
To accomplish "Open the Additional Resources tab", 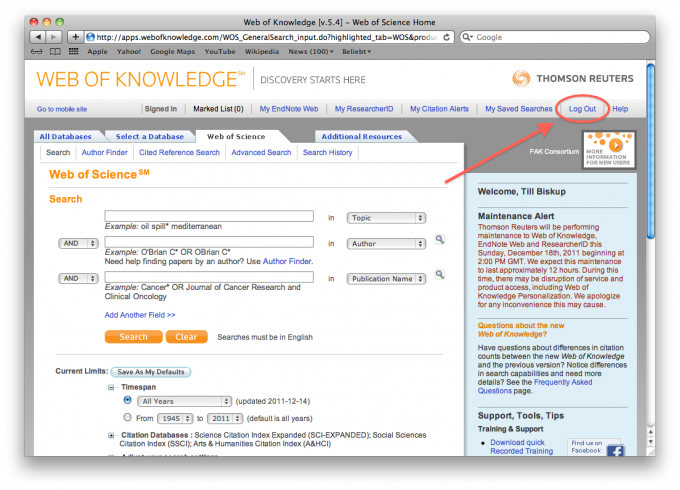I will click(362, 137).
